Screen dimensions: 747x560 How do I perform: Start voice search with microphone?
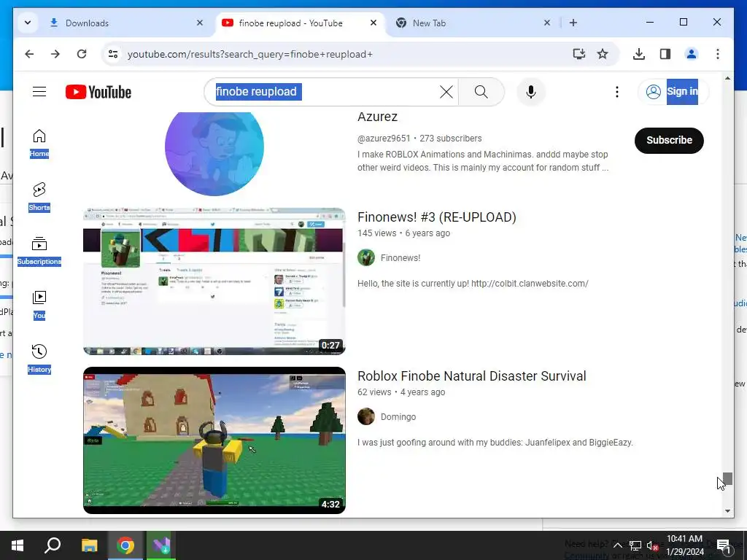click(531, 91)
